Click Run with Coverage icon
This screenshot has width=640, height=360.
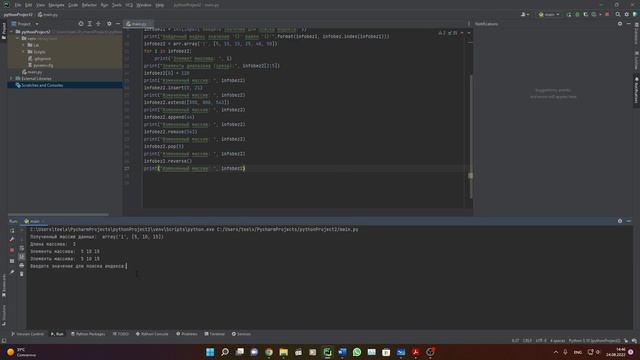click(585, 14)
